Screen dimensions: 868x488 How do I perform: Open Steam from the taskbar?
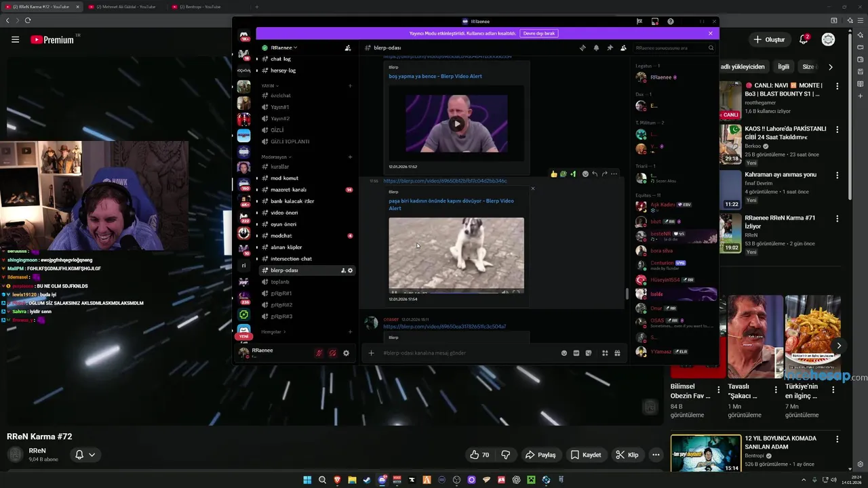click(x=367, y=480)
